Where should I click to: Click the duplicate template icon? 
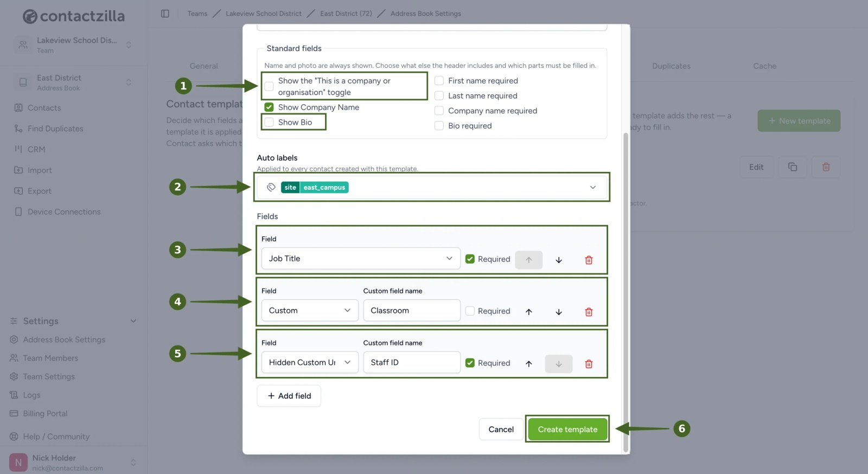pos(793,167)
